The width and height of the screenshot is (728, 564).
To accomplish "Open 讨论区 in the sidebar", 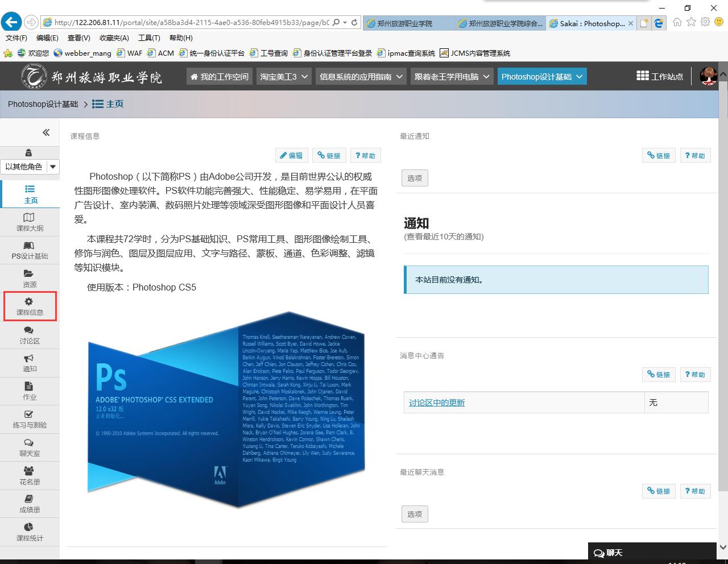I will coord(30,335).
